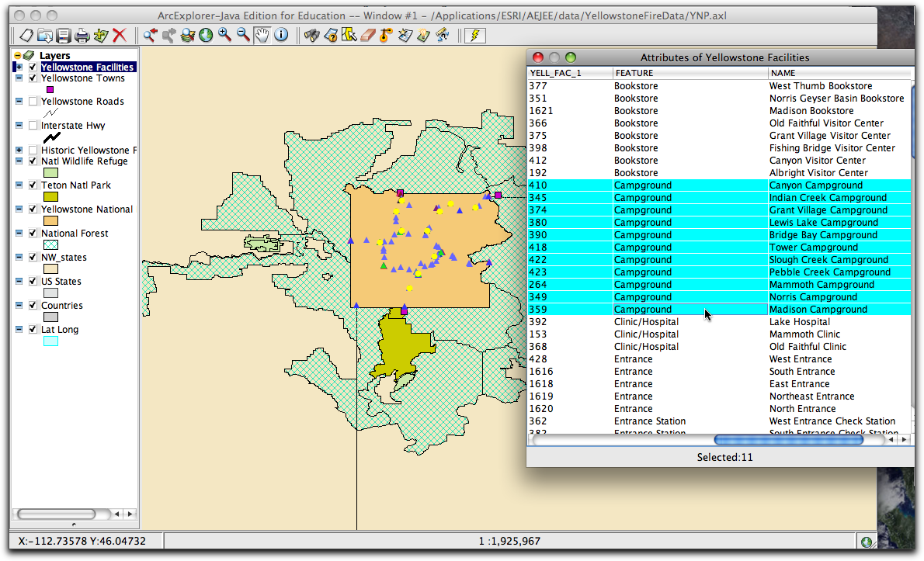Click the Natl Wildlife Refuge green swatch
924x561 pixels.
tap(50, 173)
